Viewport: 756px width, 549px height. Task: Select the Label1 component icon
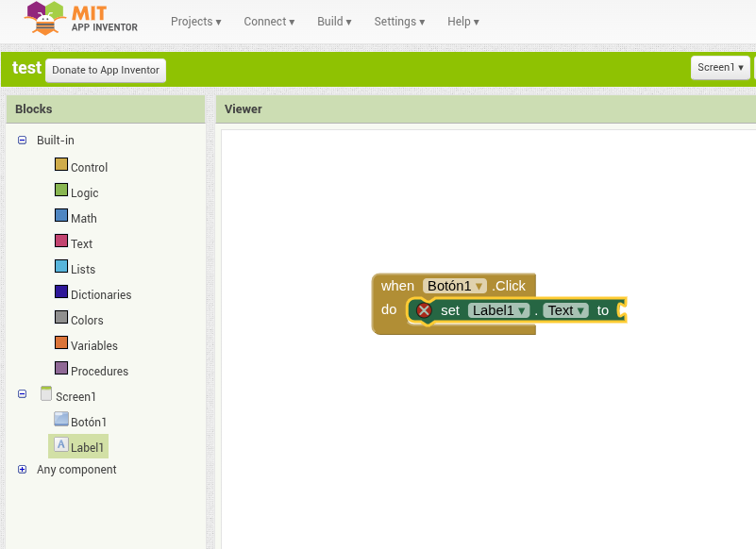point(61,445)
